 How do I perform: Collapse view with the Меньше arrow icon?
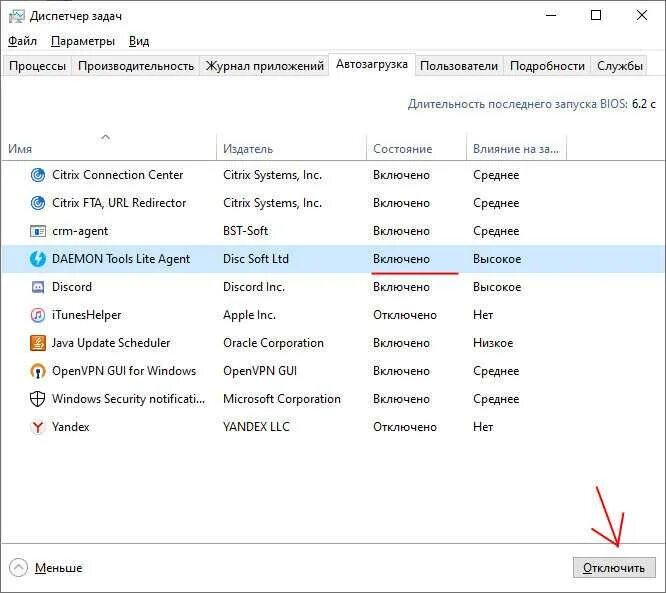18,568
